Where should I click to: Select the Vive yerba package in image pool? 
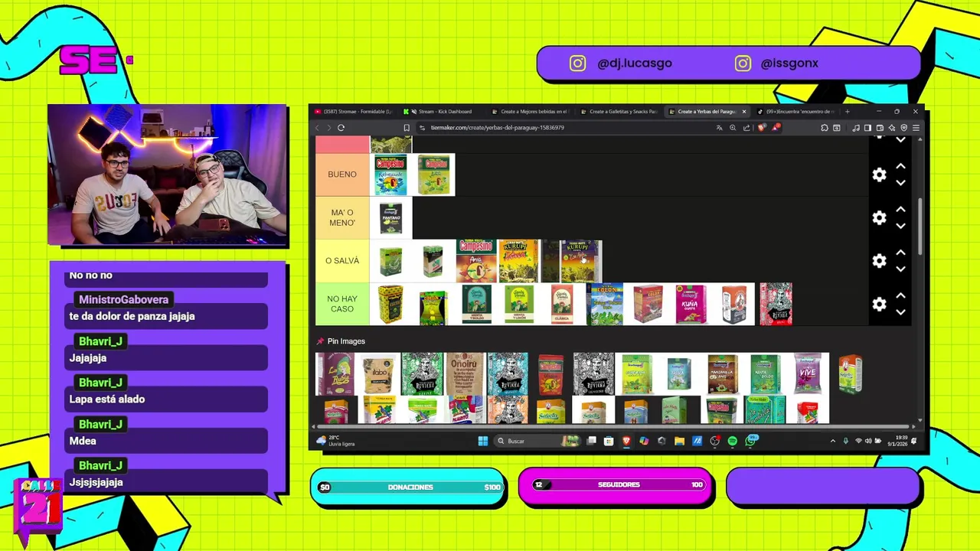click(x=808, y=373)
